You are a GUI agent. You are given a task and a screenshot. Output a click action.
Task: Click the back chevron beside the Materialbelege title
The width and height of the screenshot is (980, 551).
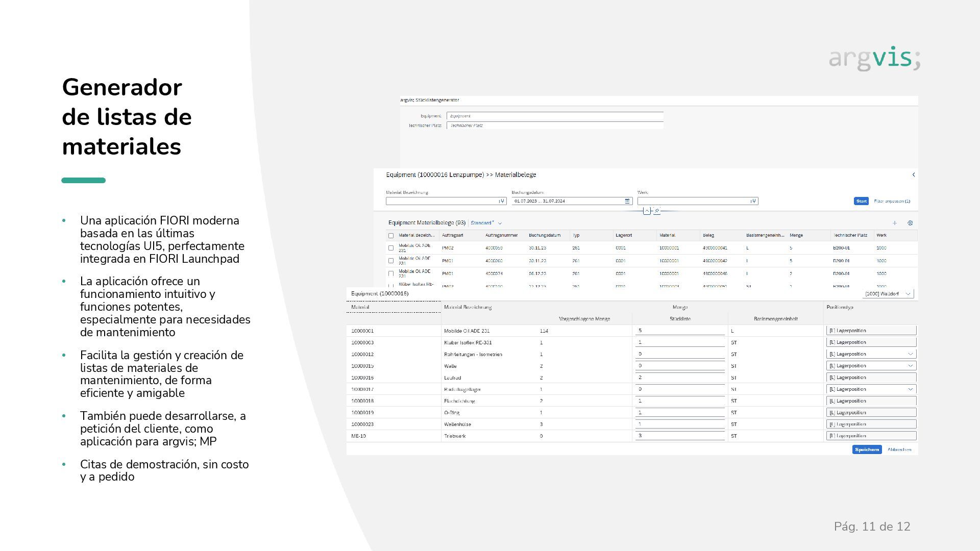click(x=913, y=175)
